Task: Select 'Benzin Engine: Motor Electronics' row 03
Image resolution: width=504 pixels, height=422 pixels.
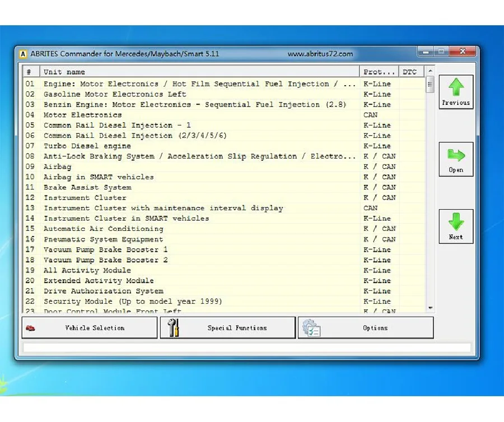Action: tap(224, 105)
